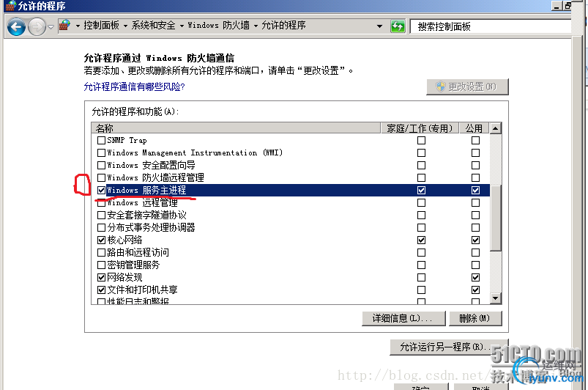Enable 密钥管理服务 checkbox
Screen dimensions: 588x390
tap(101, 265)
